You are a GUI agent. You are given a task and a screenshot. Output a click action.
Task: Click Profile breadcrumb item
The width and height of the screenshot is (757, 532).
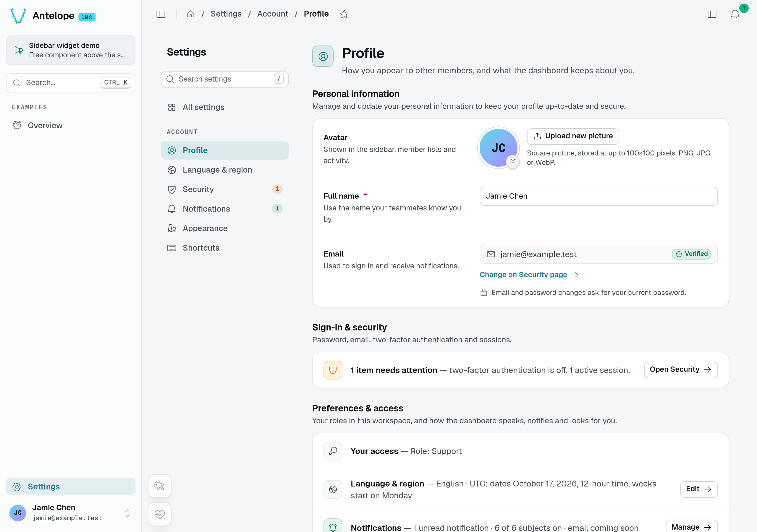click(316, 14)
